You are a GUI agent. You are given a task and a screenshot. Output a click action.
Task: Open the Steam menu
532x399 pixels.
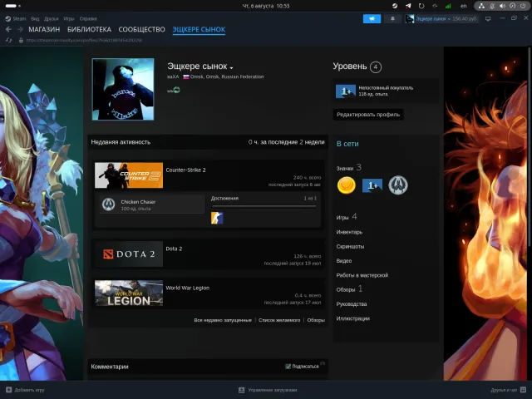coord(16,18)
